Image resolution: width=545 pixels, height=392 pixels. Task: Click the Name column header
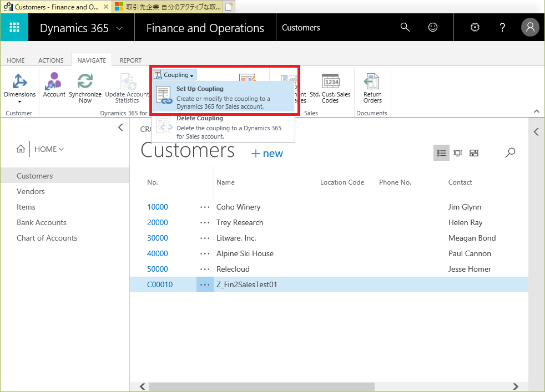tap(225, 182)
